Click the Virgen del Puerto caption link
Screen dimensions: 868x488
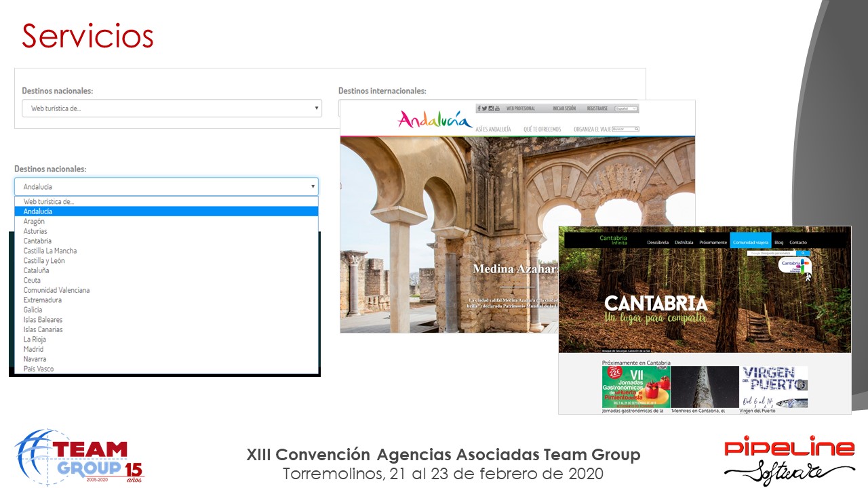[757, 411]
